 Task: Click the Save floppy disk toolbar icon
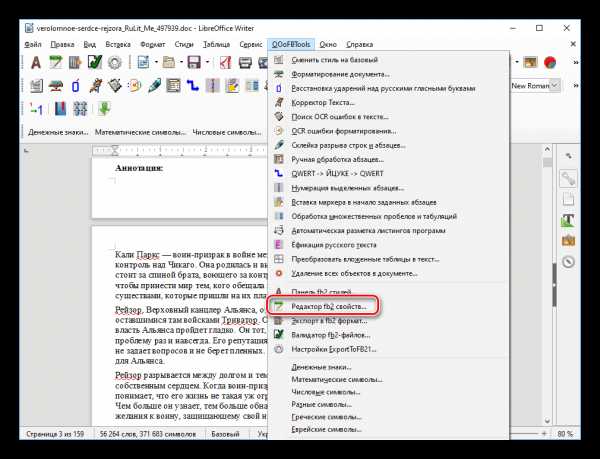194,62
